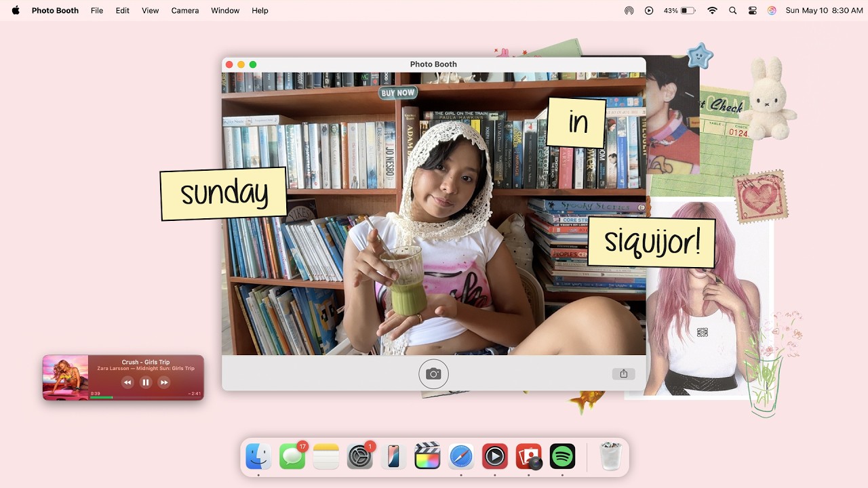Open Now Playing in the menu bar
This screenshot has height=488, width=868.
649,10
